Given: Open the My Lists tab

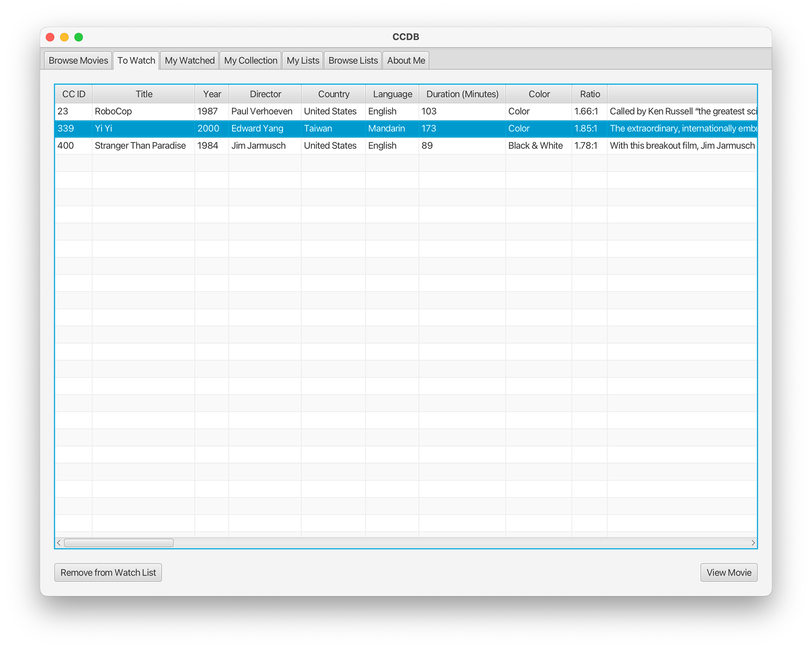Looking at the screenshot, I should (x=303, y=60).
